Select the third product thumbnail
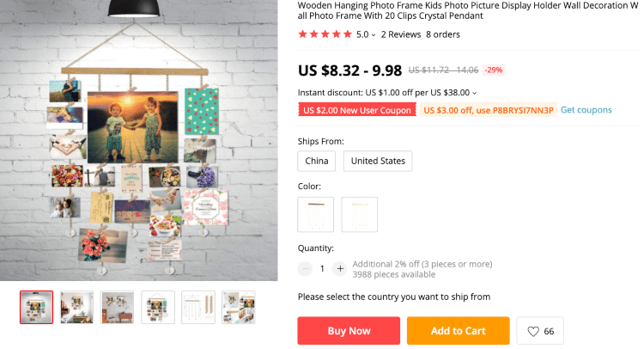644x349 pixels. (117, 307)
